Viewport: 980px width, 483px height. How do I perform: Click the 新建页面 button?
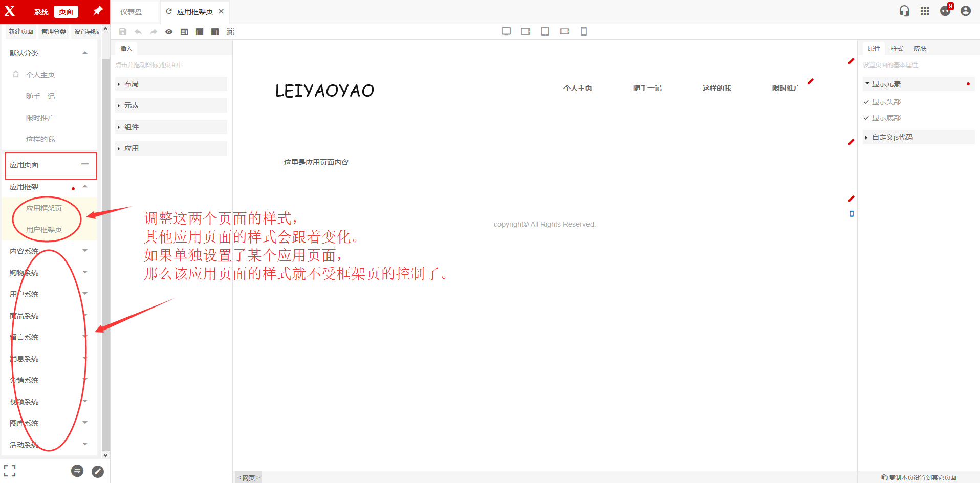click(21, 32)
